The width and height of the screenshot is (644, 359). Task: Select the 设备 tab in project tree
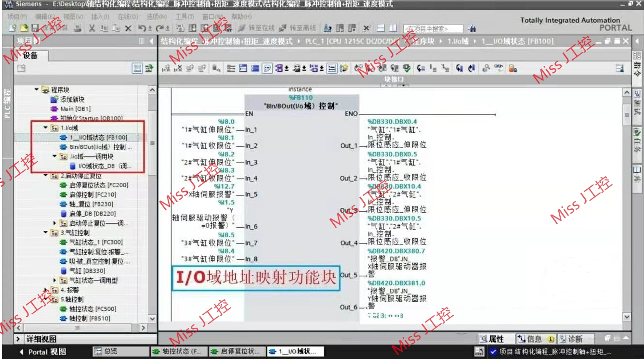pyautogui.click(x=30, y=56)
